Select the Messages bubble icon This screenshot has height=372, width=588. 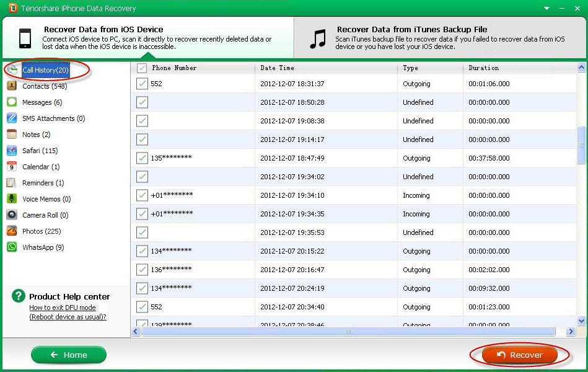tap(12, 102)
